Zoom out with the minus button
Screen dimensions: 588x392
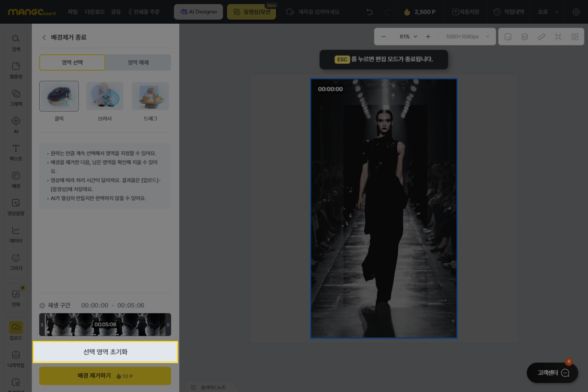coord(383,37)
